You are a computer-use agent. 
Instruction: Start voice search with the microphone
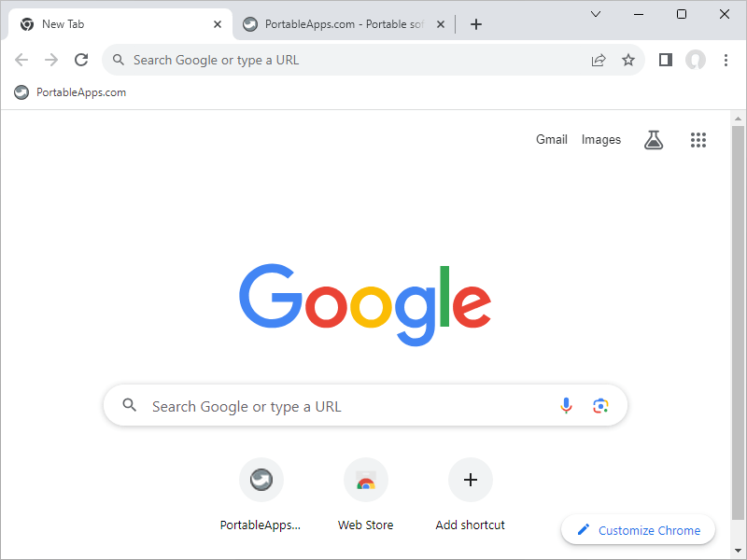[566, 406]
